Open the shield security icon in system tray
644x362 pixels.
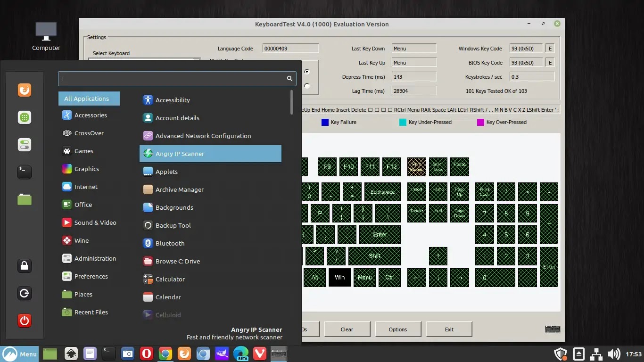(x=560, y=354)
